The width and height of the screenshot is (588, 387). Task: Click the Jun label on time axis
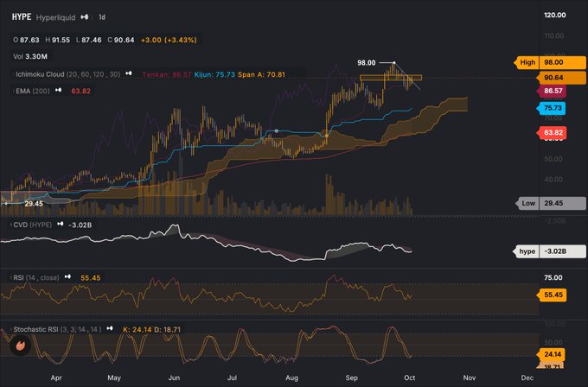click(174, 377)
